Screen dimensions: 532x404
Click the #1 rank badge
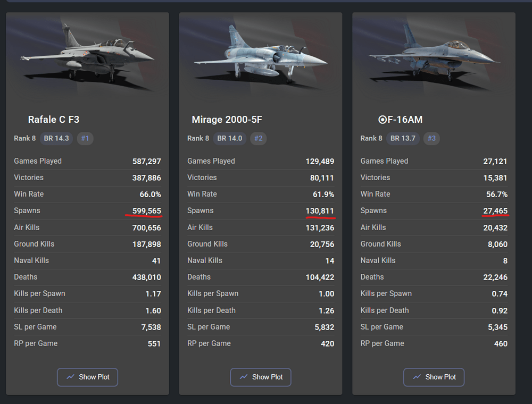tap(85, 138)
